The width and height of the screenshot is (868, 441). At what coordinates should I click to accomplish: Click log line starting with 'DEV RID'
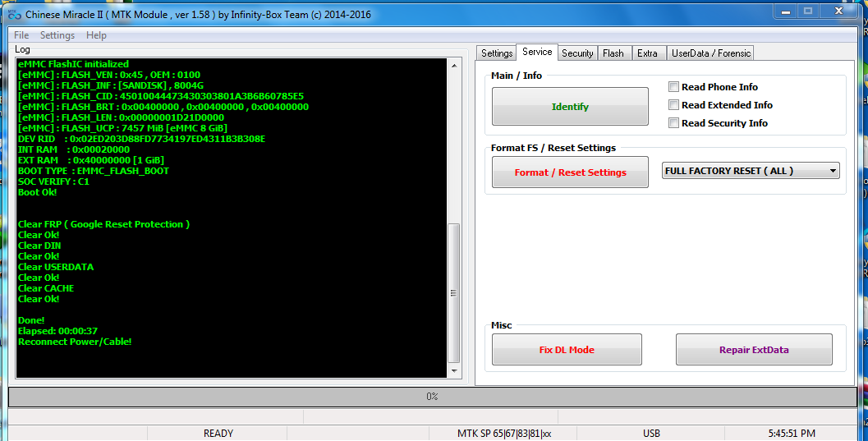[142, 139]
